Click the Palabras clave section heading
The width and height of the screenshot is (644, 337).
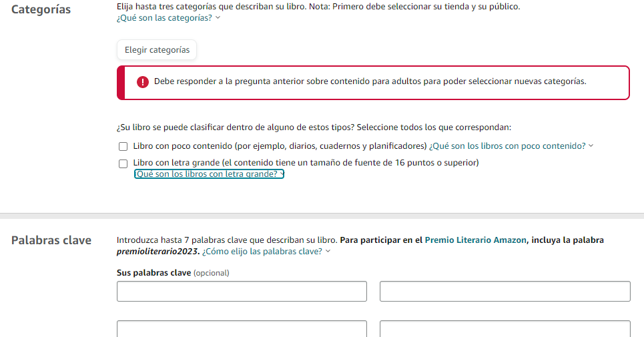[x=51, y=240]
